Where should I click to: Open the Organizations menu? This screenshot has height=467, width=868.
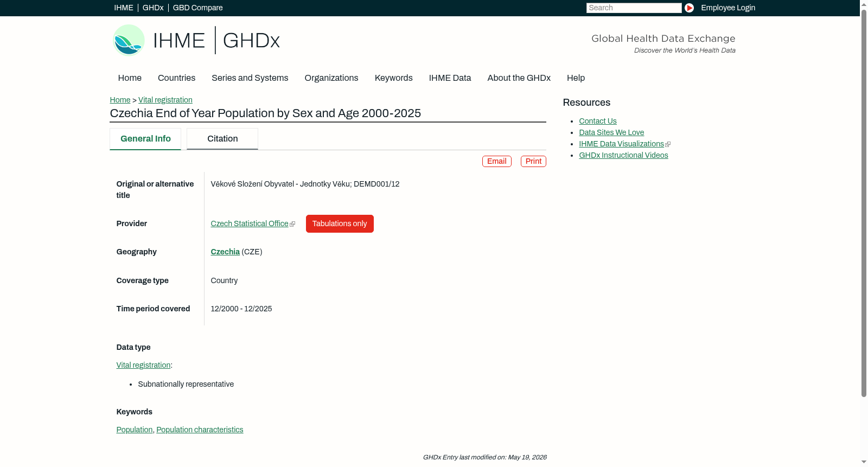pyautogui.click(x=331, y=78)
